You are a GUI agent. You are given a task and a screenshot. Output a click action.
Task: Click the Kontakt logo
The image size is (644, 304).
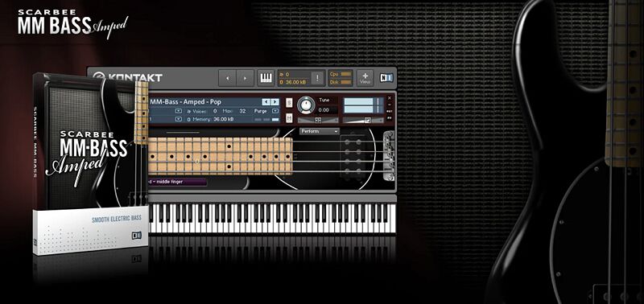128,77
